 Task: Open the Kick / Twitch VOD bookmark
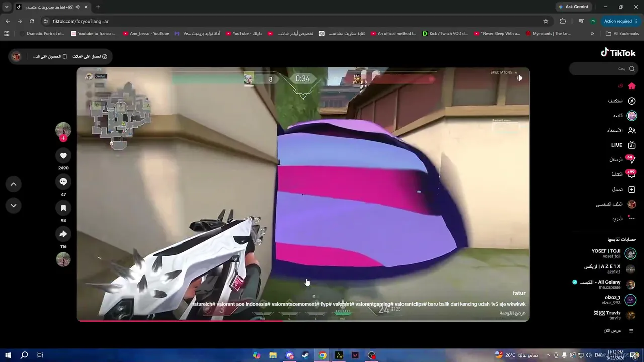pos(445,34)
